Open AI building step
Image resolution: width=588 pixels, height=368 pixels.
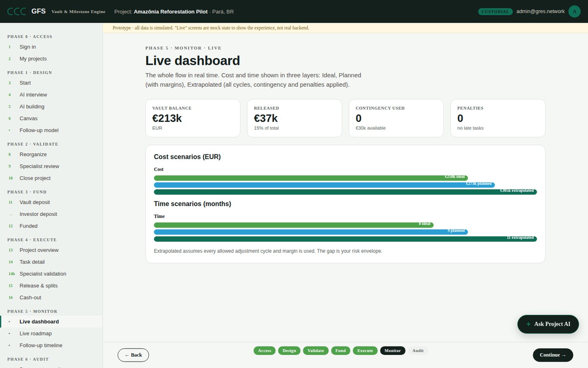[51, 106]
